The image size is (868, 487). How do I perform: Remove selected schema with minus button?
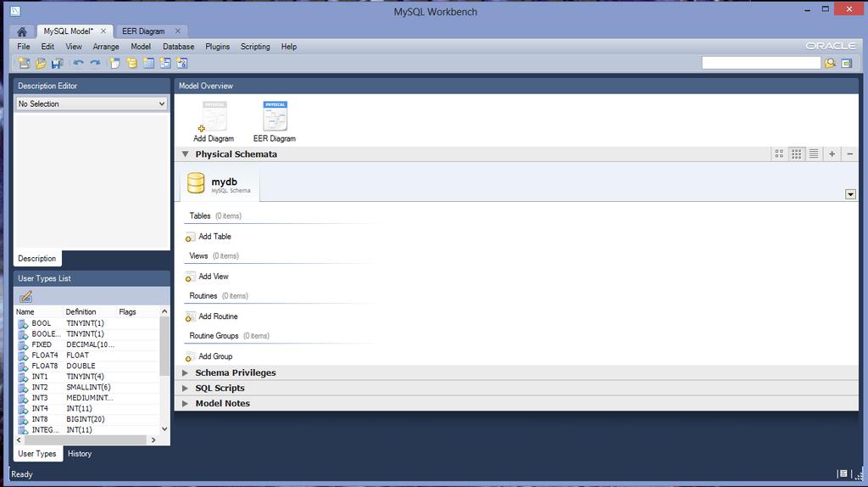849,154
